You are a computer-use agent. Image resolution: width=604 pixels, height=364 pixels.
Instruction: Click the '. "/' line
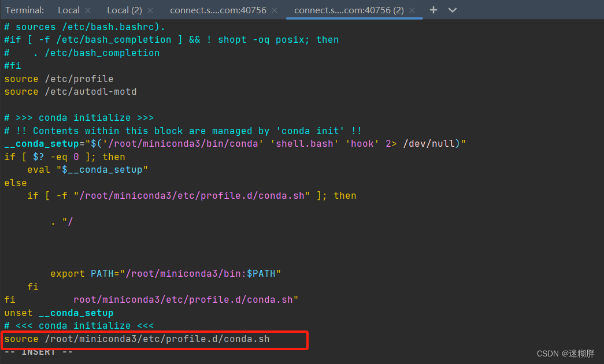pos(62,222)
